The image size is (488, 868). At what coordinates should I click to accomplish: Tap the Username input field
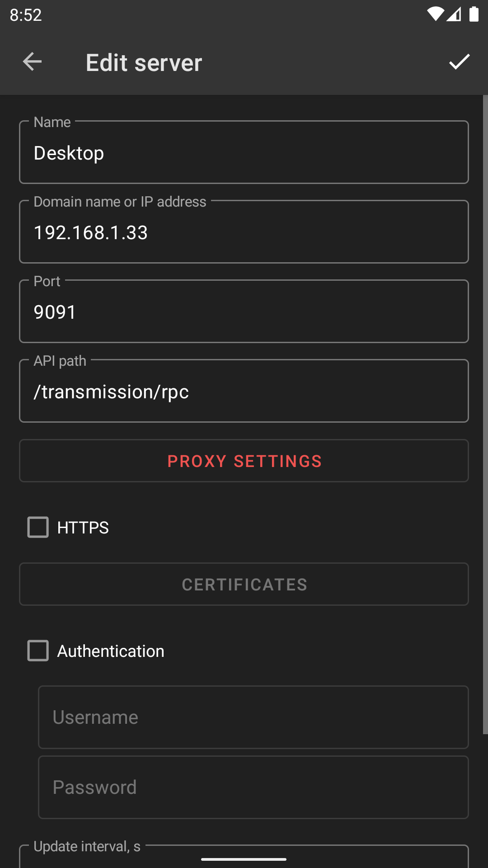click(253, 717)
